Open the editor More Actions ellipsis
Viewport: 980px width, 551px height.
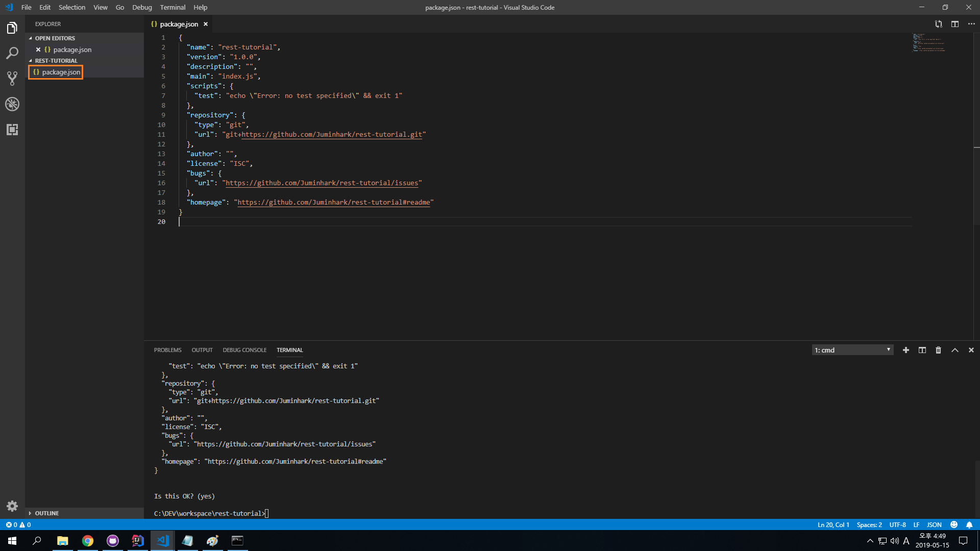(971, 24)
